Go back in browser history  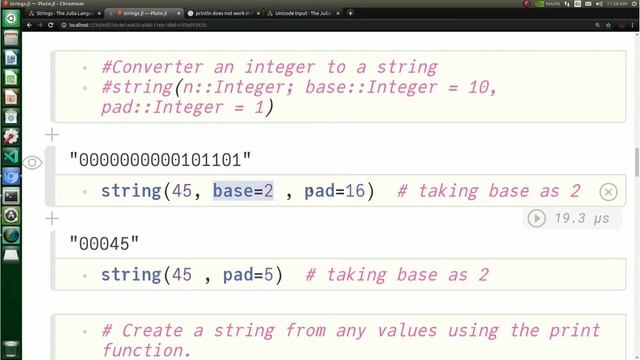[x=29, y=25]
